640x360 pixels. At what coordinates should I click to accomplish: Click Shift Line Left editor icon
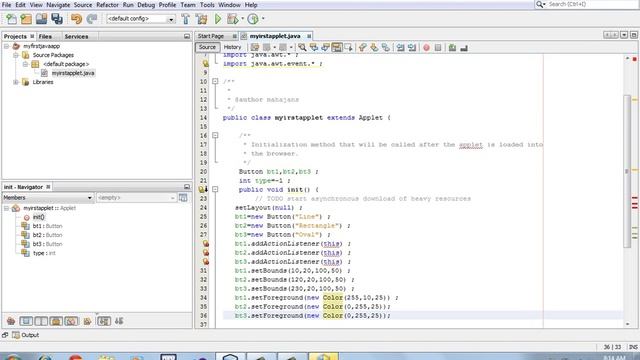pos(400,48)
